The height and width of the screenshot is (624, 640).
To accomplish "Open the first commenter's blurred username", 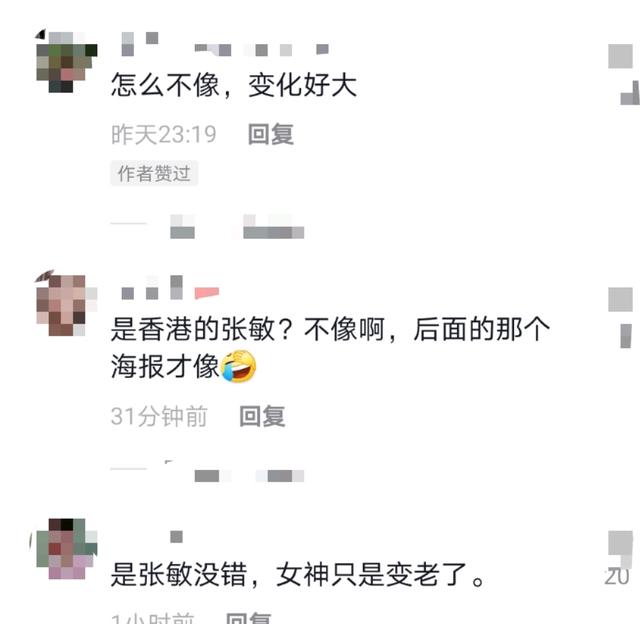I will [224, 44].
